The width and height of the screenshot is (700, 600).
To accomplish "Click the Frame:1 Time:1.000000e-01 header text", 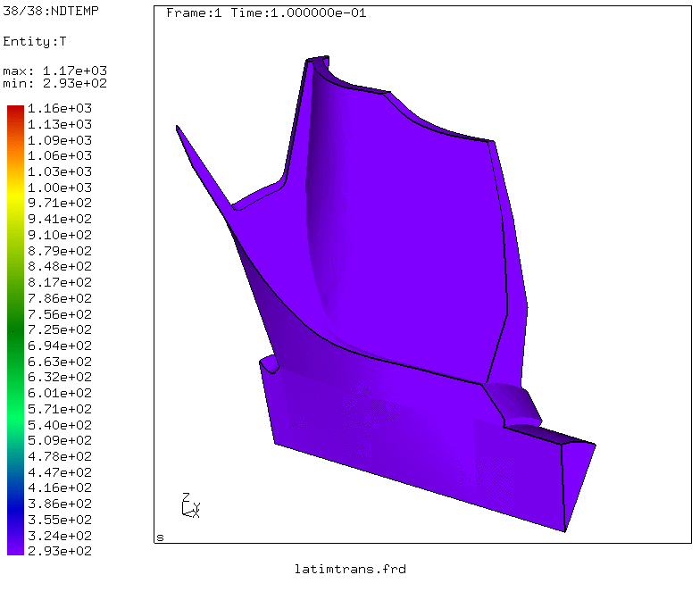I will click(x=266, y=12).
